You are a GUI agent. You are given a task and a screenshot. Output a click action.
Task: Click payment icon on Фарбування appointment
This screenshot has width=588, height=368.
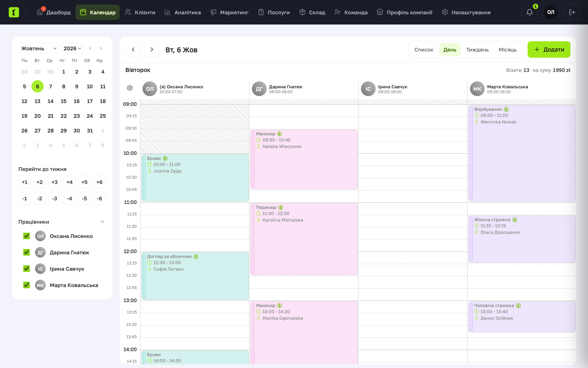pyautogui.click(x=506, y=109)
